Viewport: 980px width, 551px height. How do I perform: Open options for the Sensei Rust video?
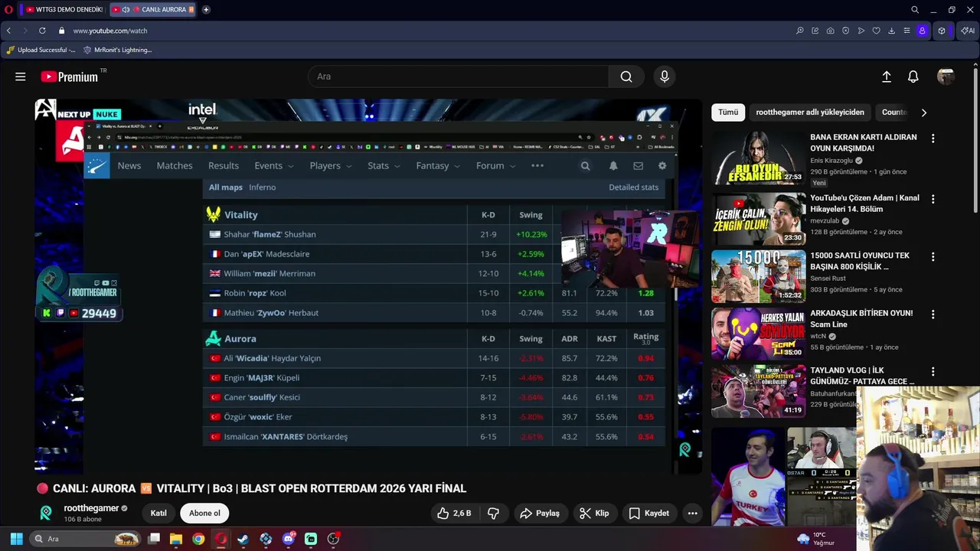933,256
